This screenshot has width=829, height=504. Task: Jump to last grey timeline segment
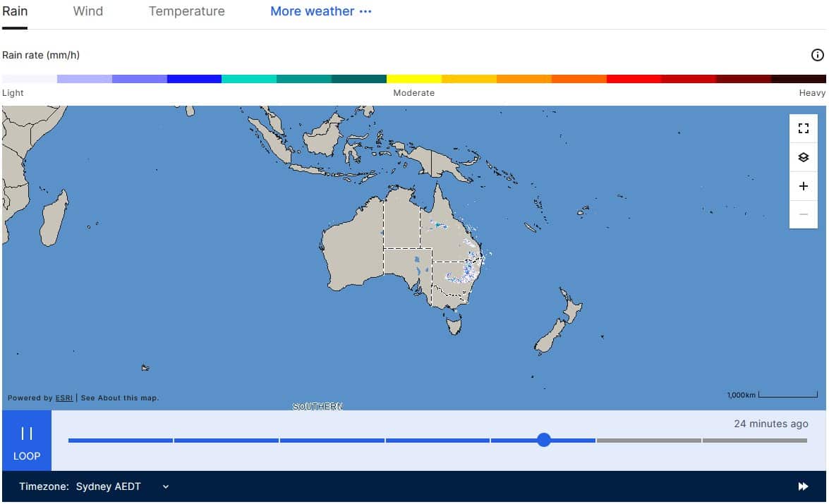[x=754, y=441]
